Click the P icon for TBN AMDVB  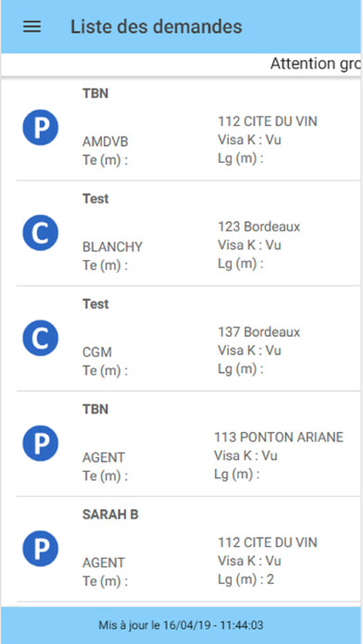coord(41,128)
